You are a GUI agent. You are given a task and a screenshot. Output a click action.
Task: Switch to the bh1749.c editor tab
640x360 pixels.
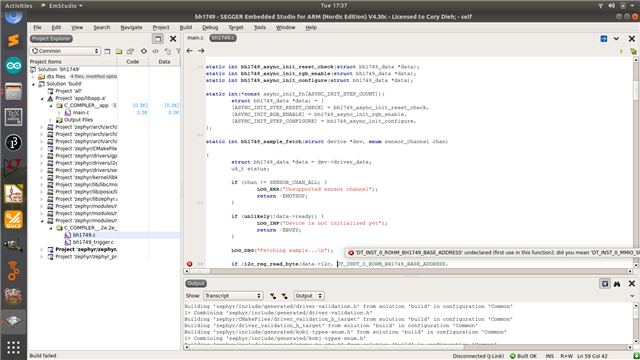tap(223, 38)
